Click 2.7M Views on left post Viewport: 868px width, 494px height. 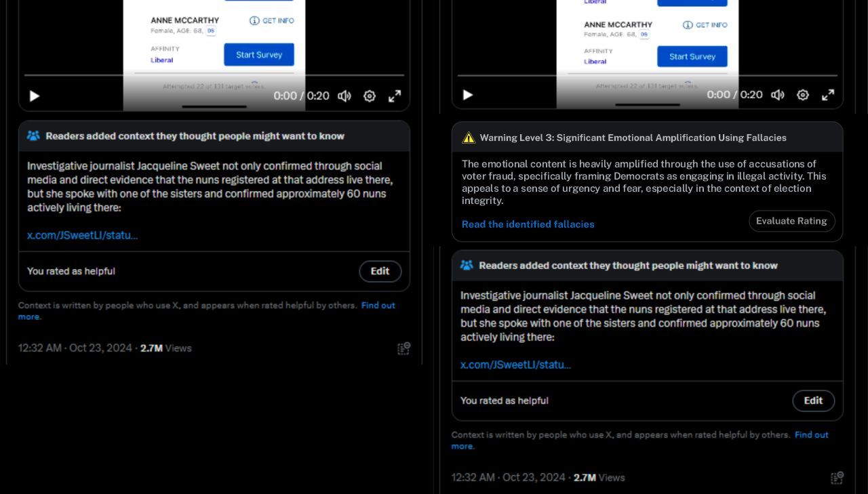(166, 348)
